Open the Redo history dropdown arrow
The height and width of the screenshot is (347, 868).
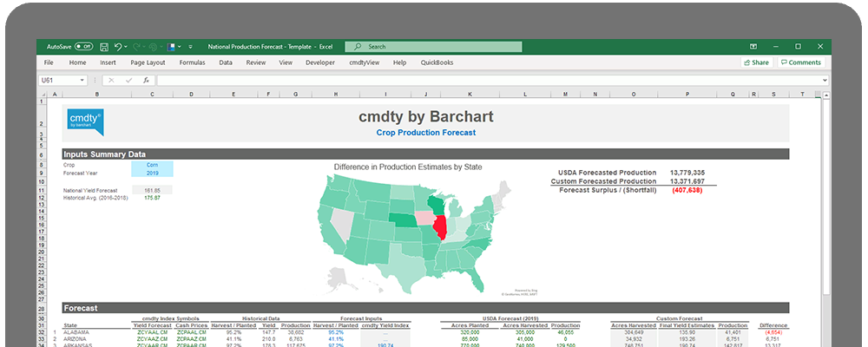(144, 47)
